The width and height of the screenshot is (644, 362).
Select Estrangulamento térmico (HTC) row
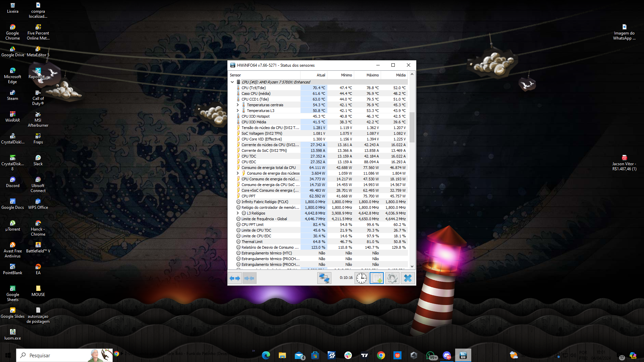[x=318, y=253]
